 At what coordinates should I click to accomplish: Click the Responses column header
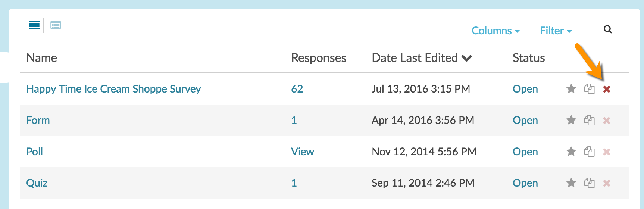coord(319,58)
